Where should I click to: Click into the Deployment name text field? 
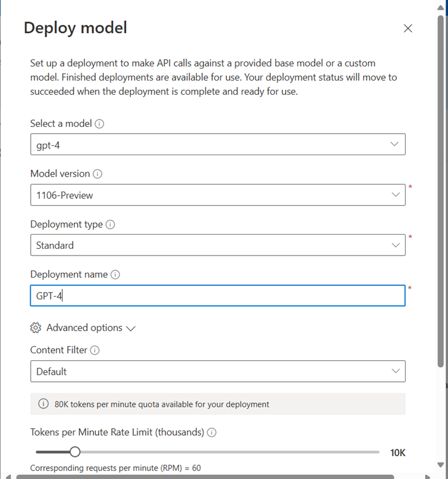click(217, 296)
